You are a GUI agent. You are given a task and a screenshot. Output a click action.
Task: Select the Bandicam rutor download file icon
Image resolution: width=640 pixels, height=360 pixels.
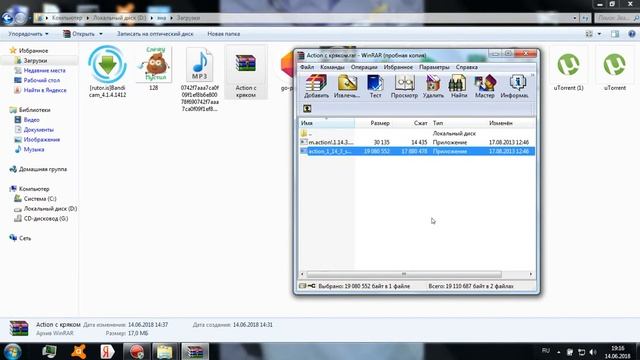(107, 72)
